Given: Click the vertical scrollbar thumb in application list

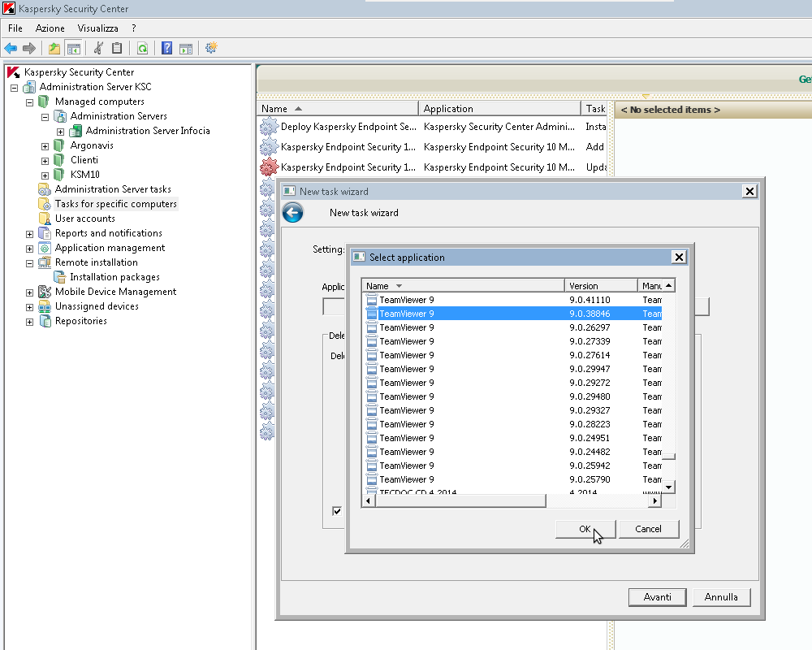Looking at the screenshot, I should coord(668,457).
